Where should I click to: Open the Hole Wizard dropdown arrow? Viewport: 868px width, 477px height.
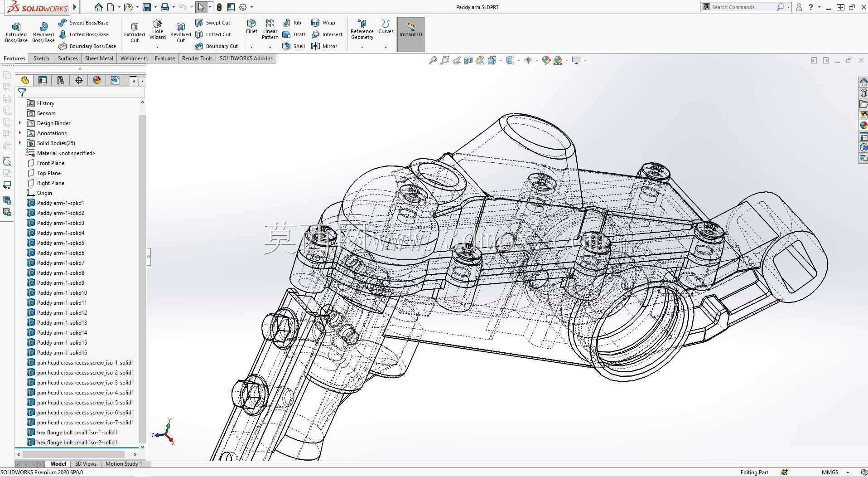pos(158,47)
